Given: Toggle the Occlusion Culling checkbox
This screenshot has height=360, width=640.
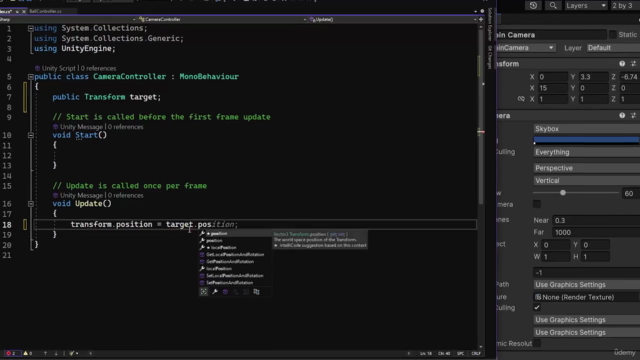Looking at the screenshot, I should [x=537, y=308].
